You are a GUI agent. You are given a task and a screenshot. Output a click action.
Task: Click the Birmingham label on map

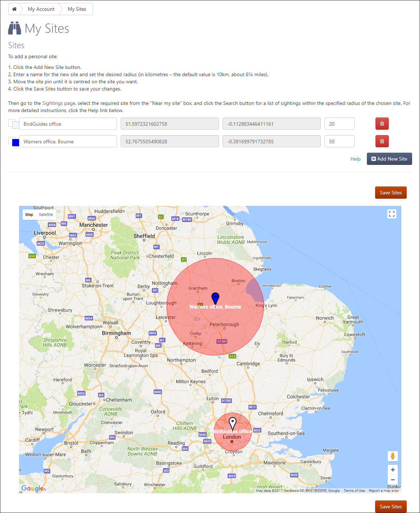click(116, 333)
